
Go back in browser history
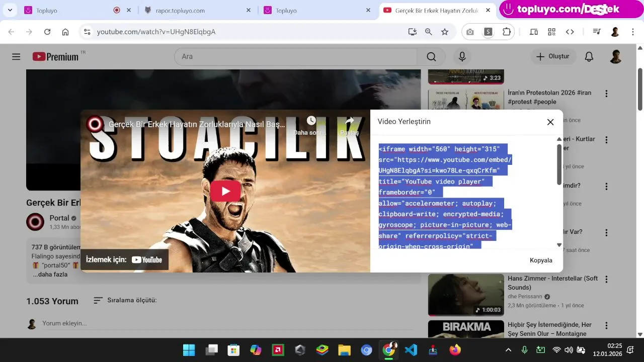(11, 32)
